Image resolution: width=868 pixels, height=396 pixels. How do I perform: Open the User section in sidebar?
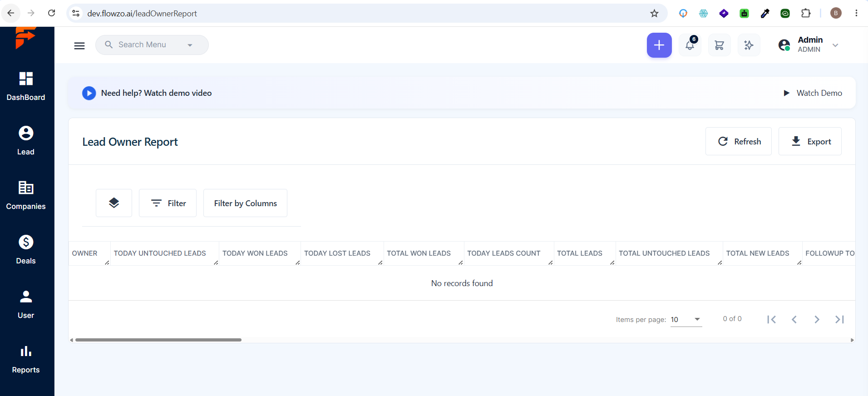coord(26,304)
